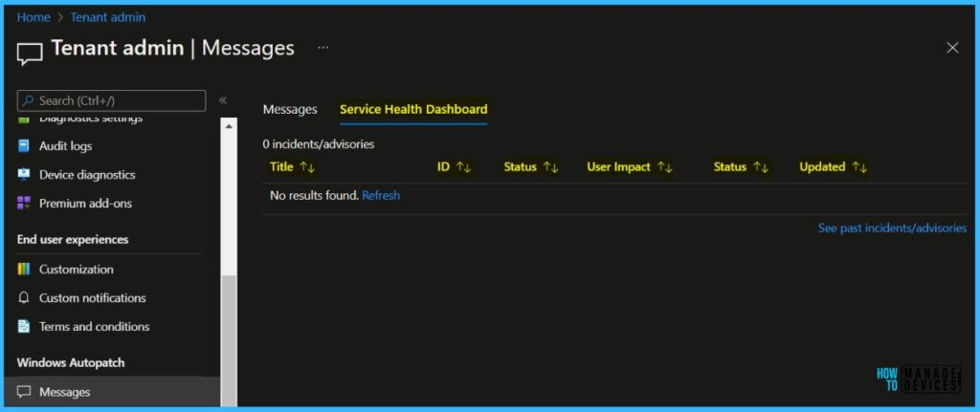The width and height of the screenshot is (980, 412).
Task: Click the '0 incidents/advisories' count text
Action: (x=318, y=144)
